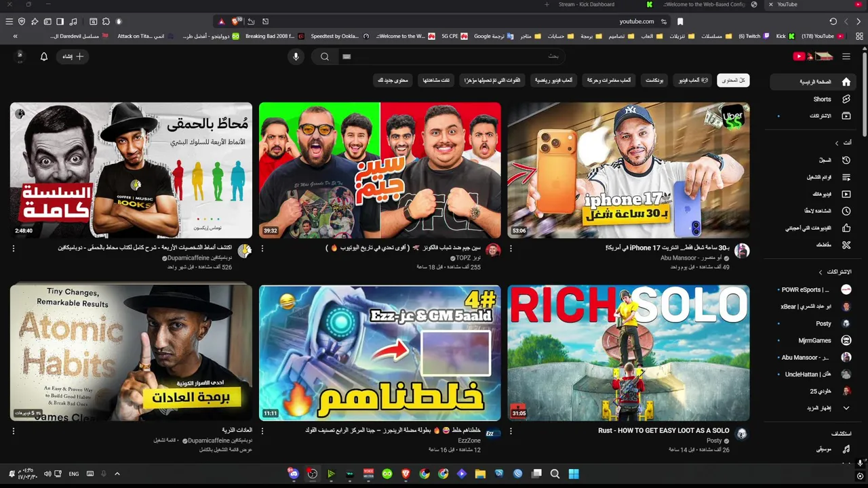Show hidden system tray icons
The width and height of the screenshot is (868, 488).
(x=117, y=474)
